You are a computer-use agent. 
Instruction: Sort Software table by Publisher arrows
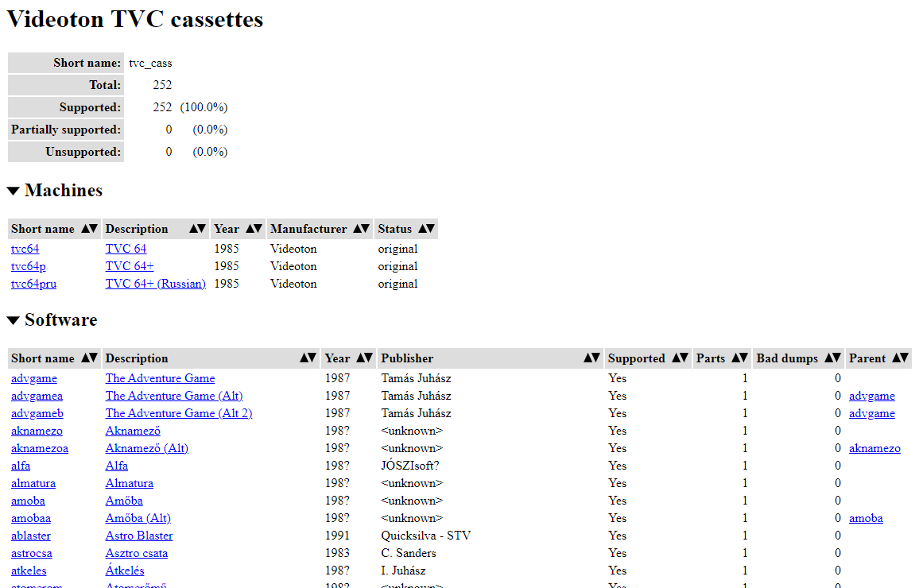pos(592,358)
